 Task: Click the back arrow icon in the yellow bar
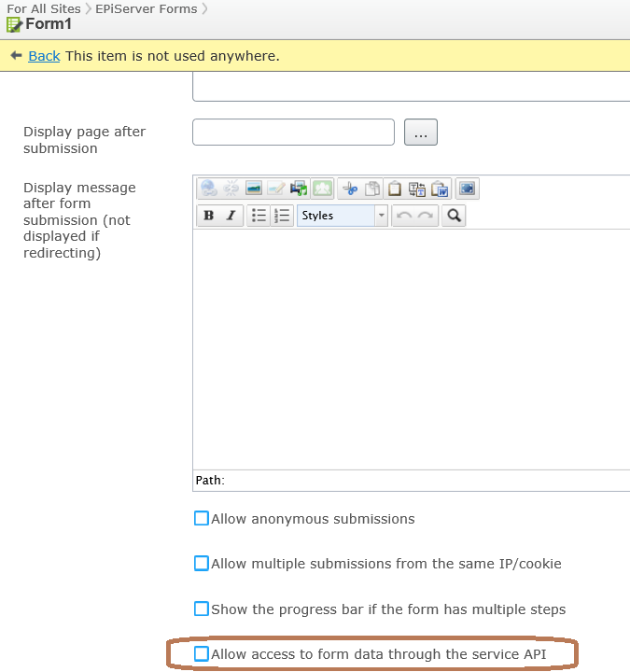[x=16, y=55]
